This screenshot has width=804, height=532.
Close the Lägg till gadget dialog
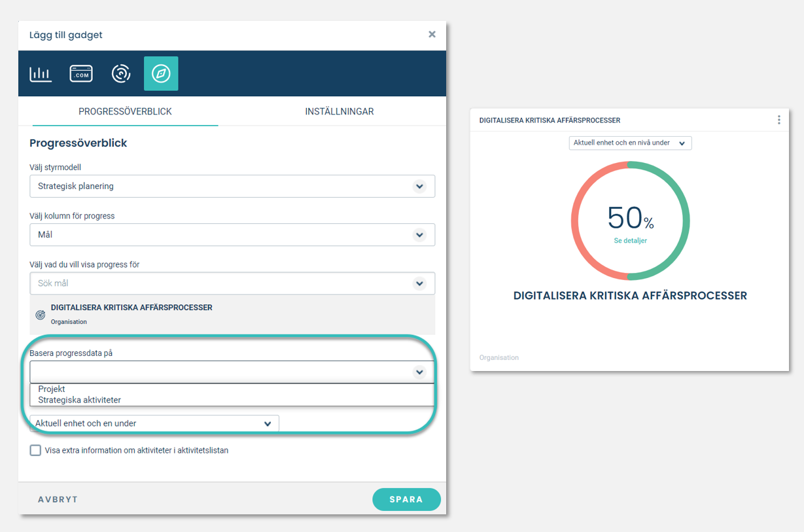(x=432, y=34)
